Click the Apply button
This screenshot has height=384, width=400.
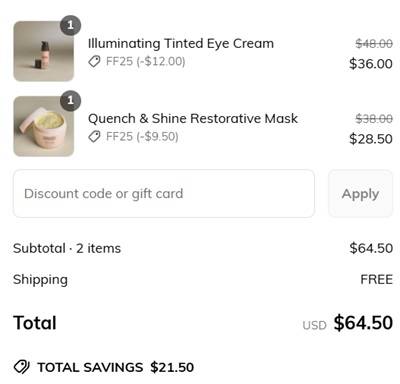point(360,194)
